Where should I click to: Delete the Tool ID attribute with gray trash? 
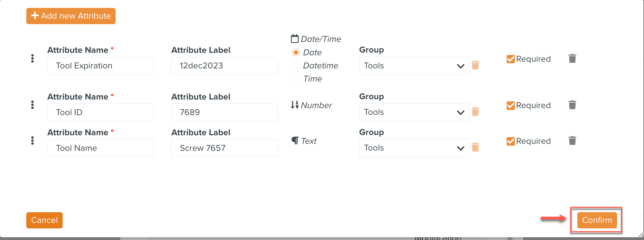tap(572, 105)
